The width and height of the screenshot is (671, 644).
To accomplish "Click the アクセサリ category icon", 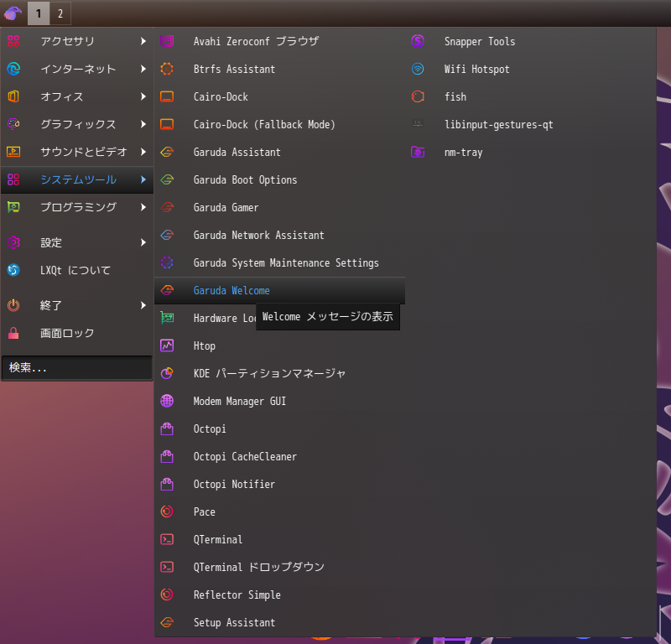I will [x=13, y=41].
